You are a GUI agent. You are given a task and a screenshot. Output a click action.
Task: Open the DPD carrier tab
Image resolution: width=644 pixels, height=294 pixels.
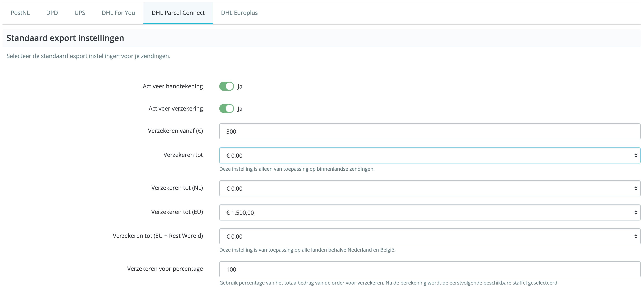pos(52,13)
